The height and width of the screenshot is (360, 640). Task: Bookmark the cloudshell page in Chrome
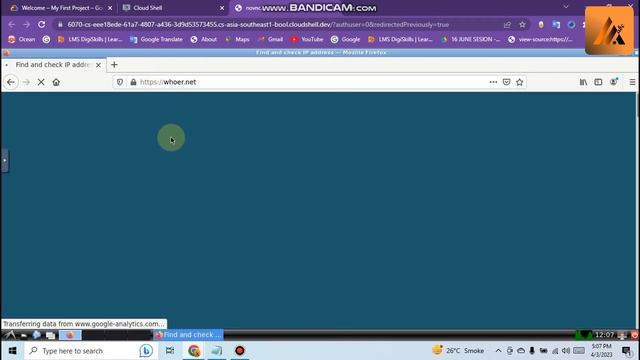(x=522, y=25)
